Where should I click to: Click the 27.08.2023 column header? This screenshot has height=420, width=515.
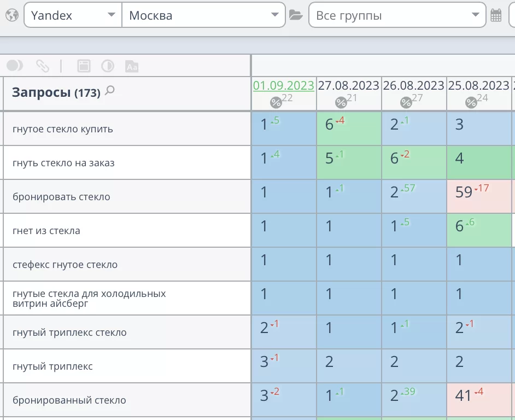click(x=348, y=86)
